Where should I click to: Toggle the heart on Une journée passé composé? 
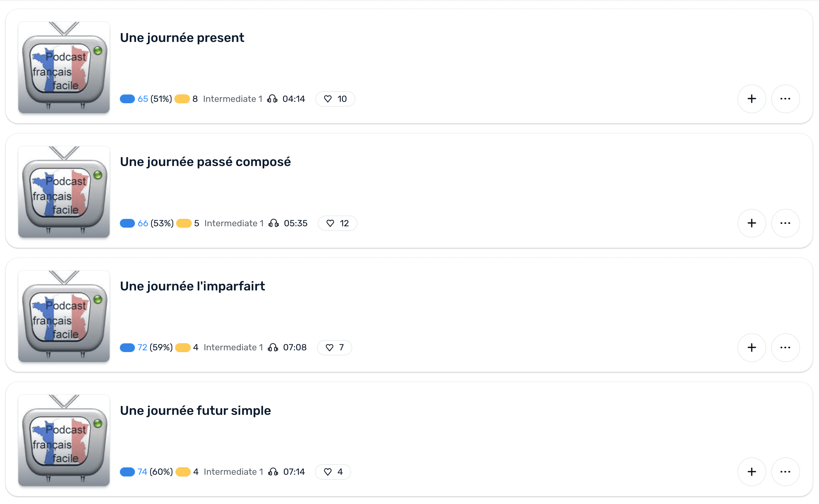point(330,223)
